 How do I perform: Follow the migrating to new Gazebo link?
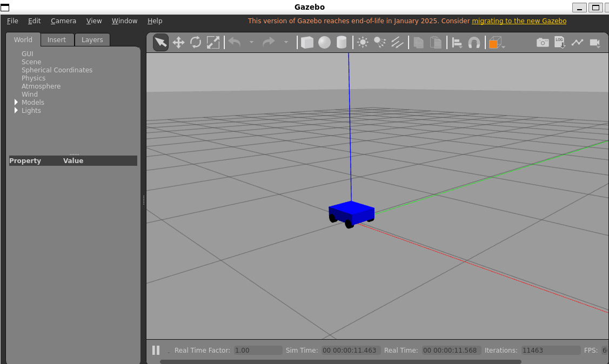519,21
